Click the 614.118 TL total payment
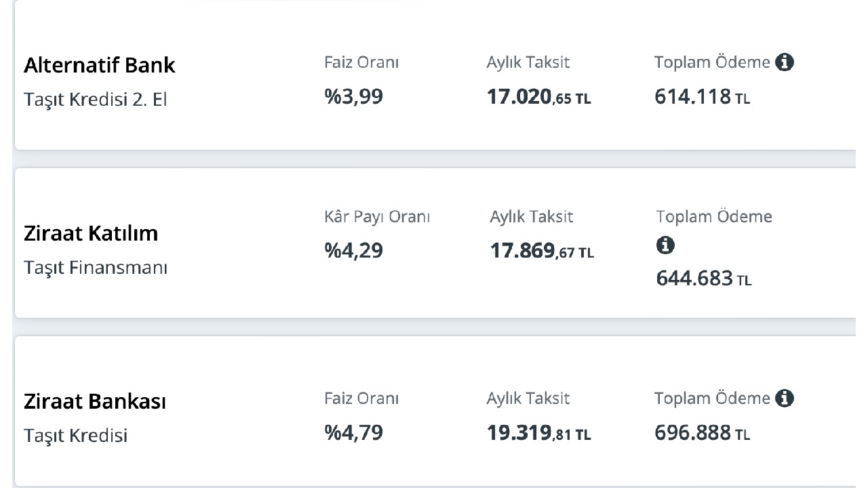The image size is (868, 488). click(703, 98)
